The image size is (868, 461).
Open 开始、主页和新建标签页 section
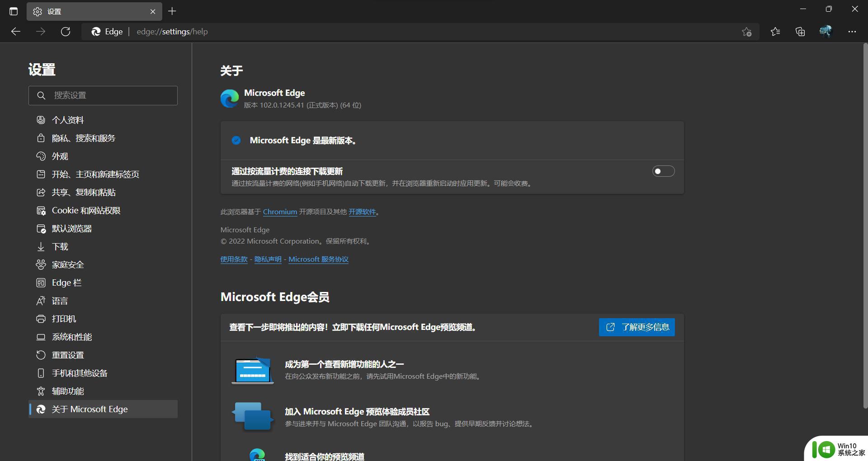click(x=103, y=174)
